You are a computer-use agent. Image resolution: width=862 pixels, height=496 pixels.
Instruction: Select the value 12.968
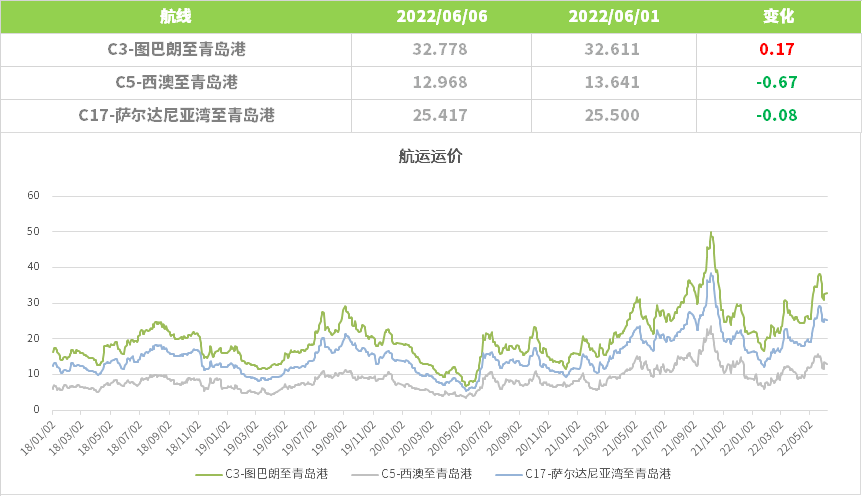(440, 82)
